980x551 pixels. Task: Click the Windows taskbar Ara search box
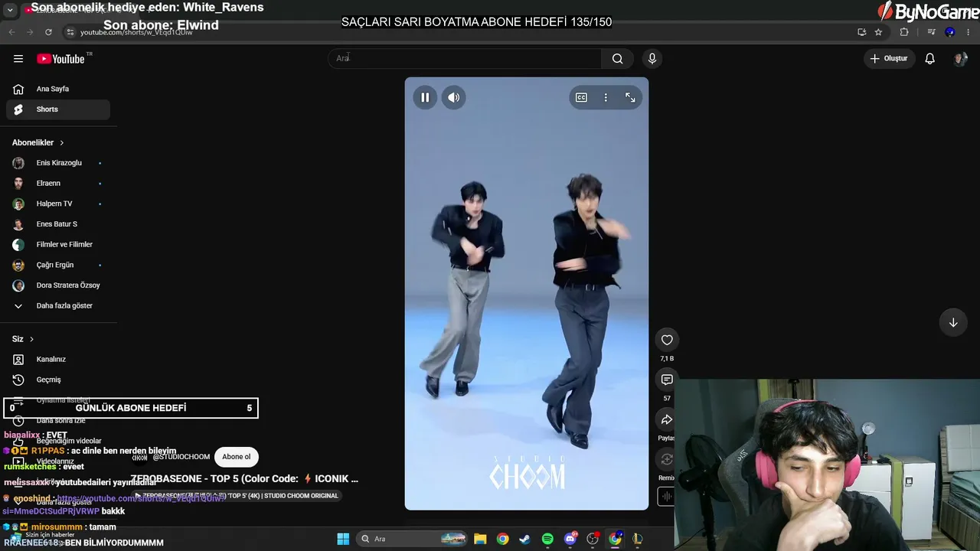(413, 539)
